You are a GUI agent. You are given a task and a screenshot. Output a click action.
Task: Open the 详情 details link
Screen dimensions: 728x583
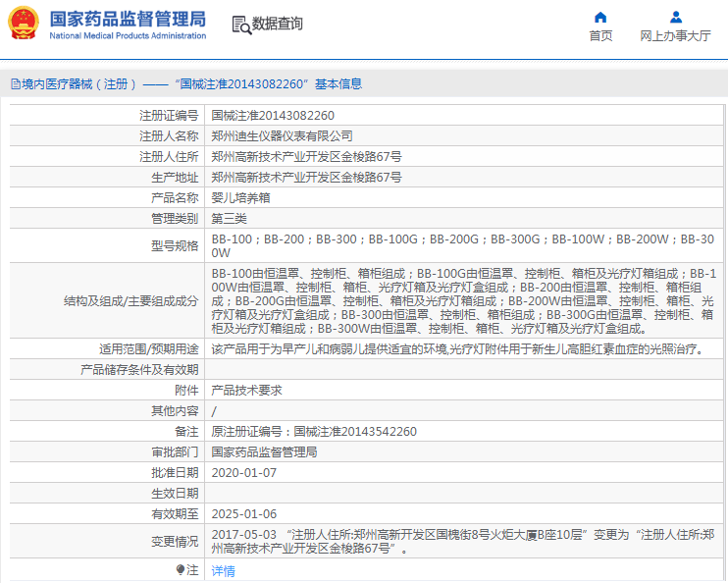tap(224, 570)
